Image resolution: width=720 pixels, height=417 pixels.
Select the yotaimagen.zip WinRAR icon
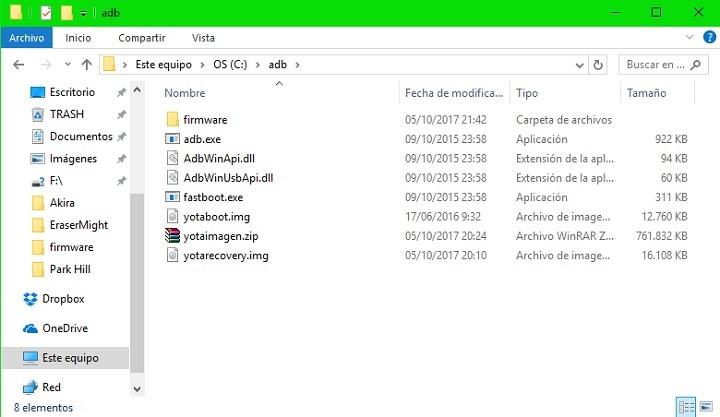pos(173,236)
